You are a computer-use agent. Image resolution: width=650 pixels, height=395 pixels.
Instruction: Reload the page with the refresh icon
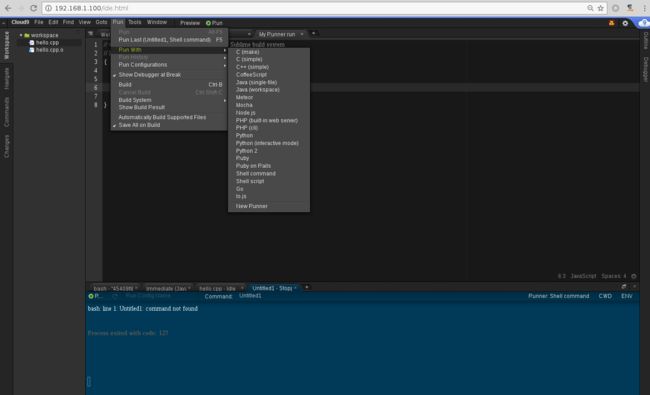click(34, 8)
